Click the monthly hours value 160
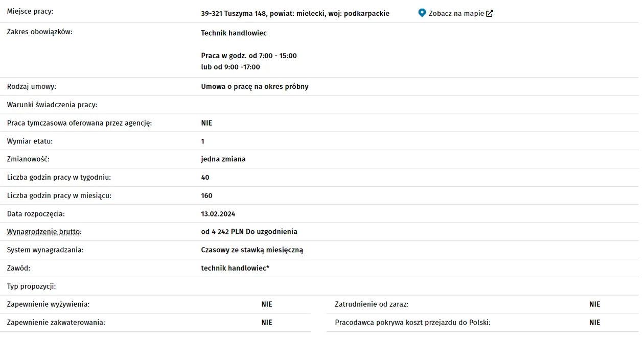Image resolution: width=644 pixels, height=342 pixels. click(x=207, y=196)
